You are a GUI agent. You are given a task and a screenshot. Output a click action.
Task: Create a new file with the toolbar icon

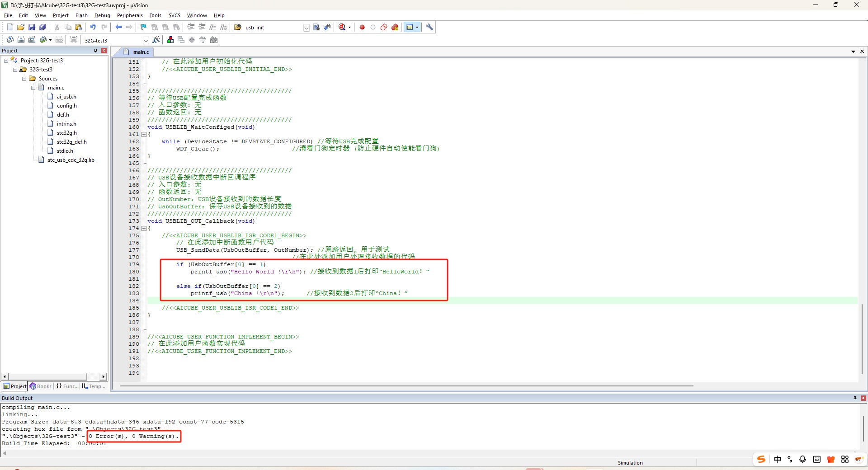10,27
